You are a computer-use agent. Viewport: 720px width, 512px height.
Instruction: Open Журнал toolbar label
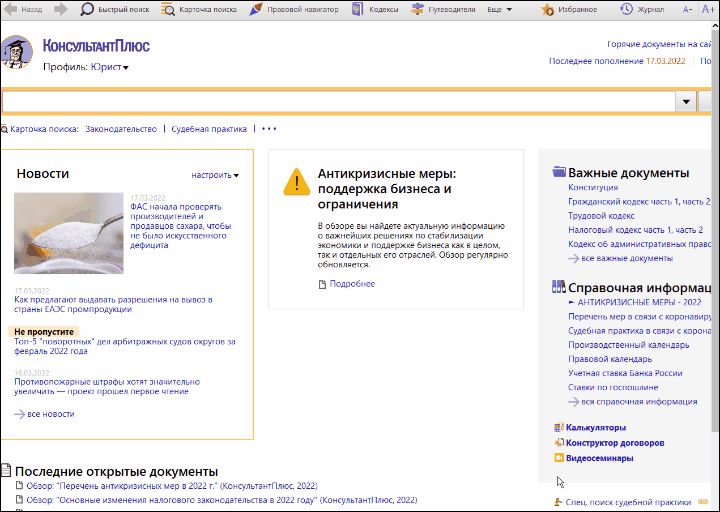click(x=651, y=9)
